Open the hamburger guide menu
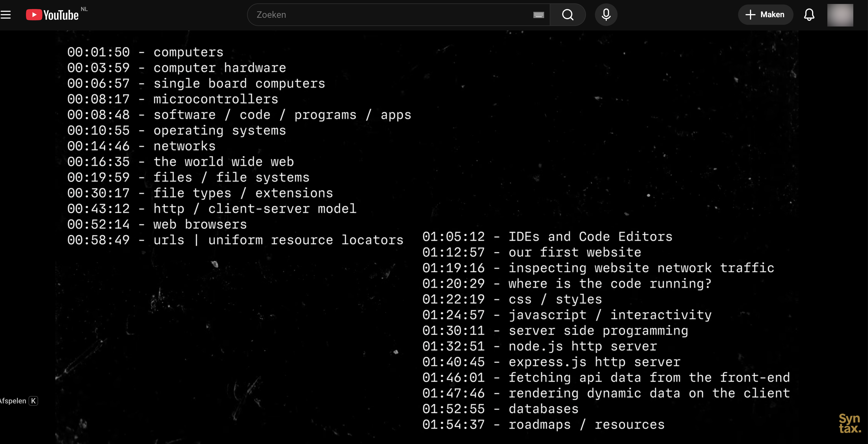868x444 pixels. pyautogui.click(x=6, y=15)
